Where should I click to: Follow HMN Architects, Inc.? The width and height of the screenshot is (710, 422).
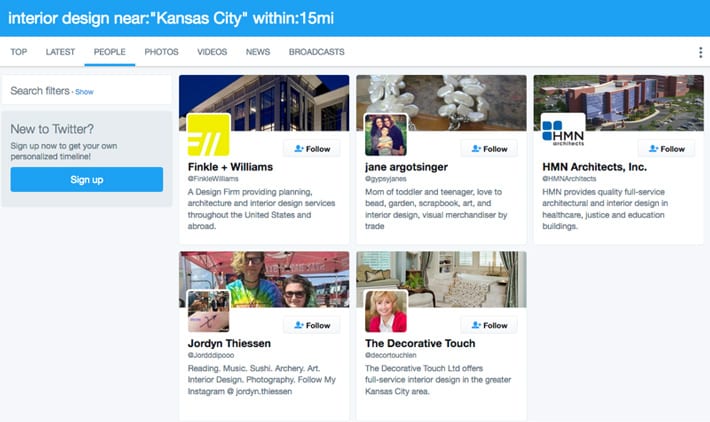(667, 149)
